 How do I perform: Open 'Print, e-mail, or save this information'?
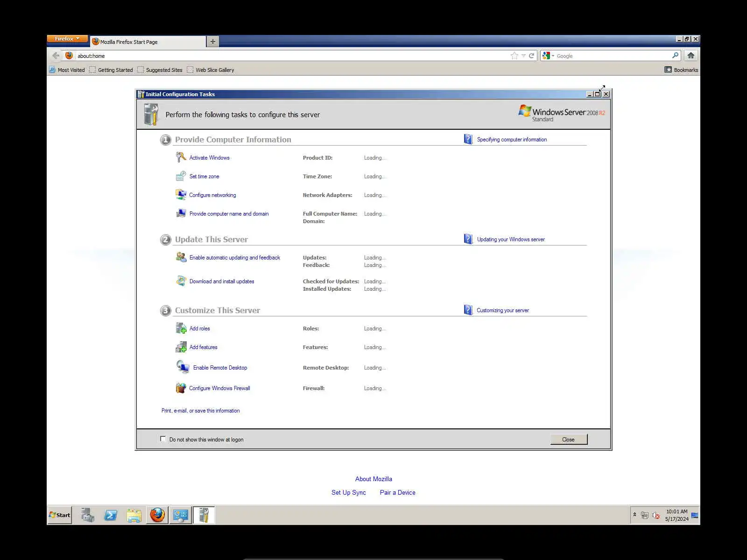(201, 411)
